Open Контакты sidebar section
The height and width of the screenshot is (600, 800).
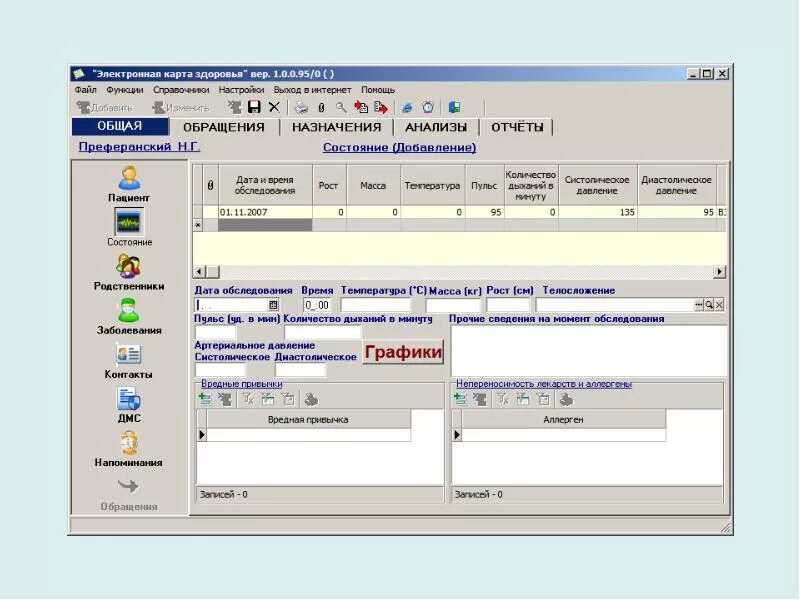click(129, 361)
